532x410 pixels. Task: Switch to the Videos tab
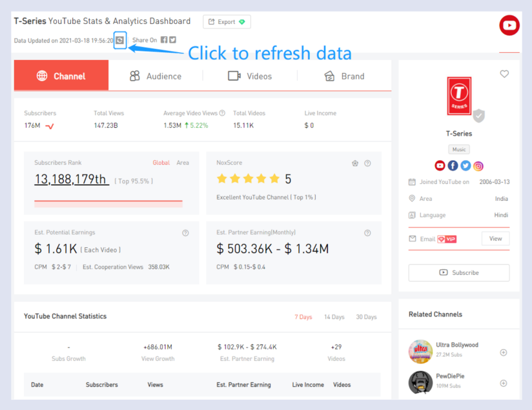click(250, 76)
